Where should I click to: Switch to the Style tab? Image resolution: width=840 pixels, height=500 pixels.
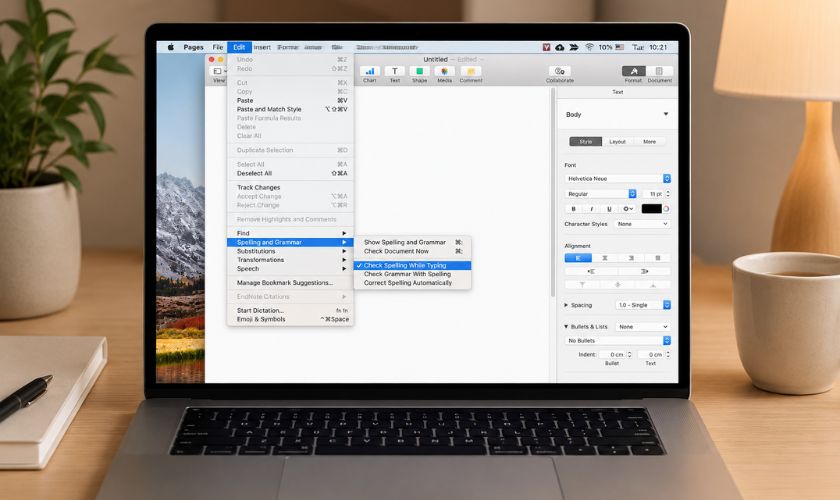(586, 142)
